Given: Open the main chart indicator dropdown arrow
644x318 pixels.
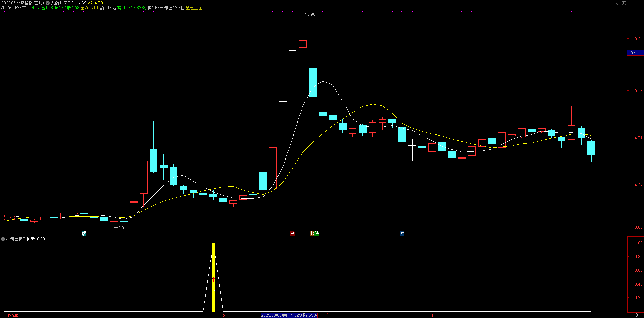Looking at the screenshot, I should coord(48,3).
